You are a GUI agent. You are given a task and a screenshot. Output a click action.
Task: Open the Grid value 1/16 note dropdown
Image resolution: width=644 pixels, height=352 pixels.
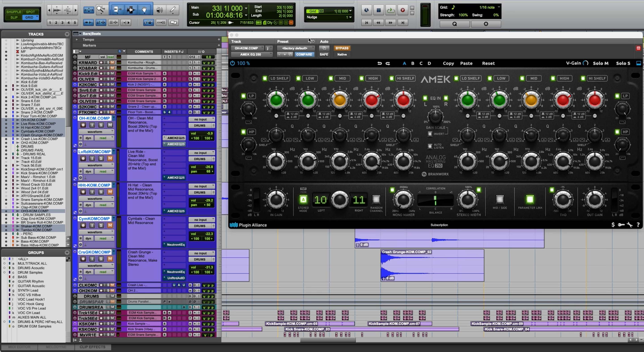click(x=499, y=7)
